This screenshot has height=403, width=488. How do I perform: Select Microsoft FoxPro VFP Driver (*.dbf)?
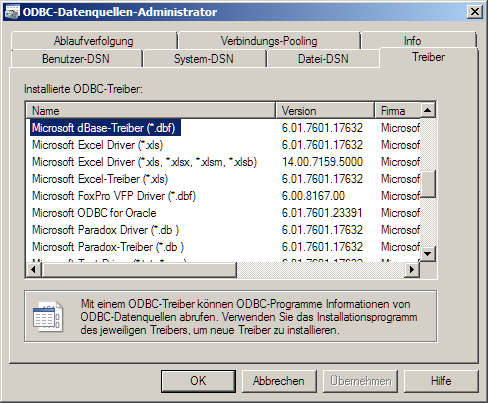tap(114, 196)
